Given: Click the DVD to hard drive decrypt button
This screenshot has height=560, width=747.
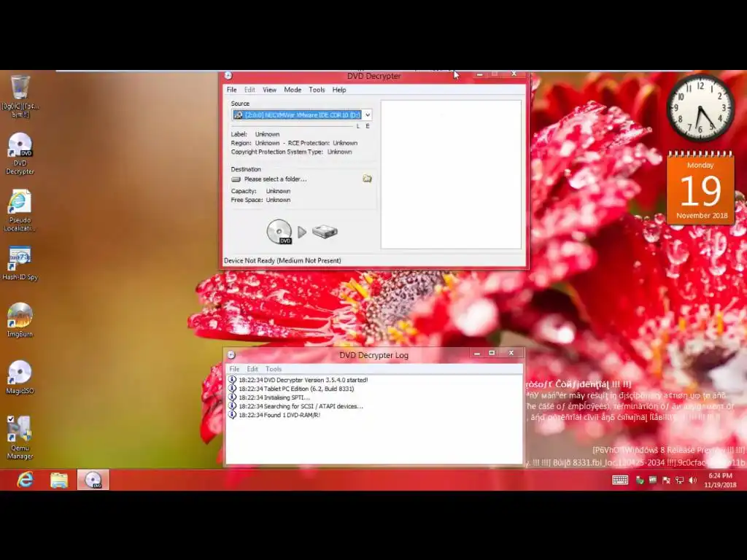Looking at the screenshot, I should point(302,231).
